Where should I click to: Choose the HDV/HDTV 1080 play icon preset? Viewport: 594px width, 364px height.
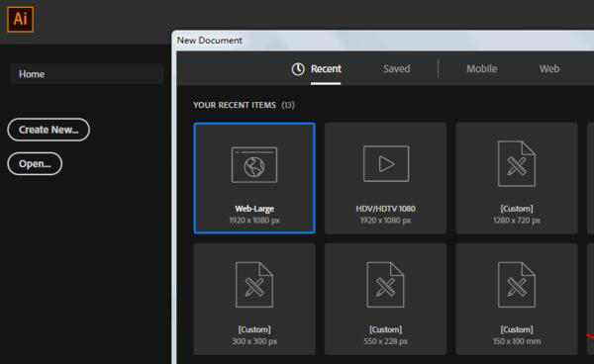(386, 164)
